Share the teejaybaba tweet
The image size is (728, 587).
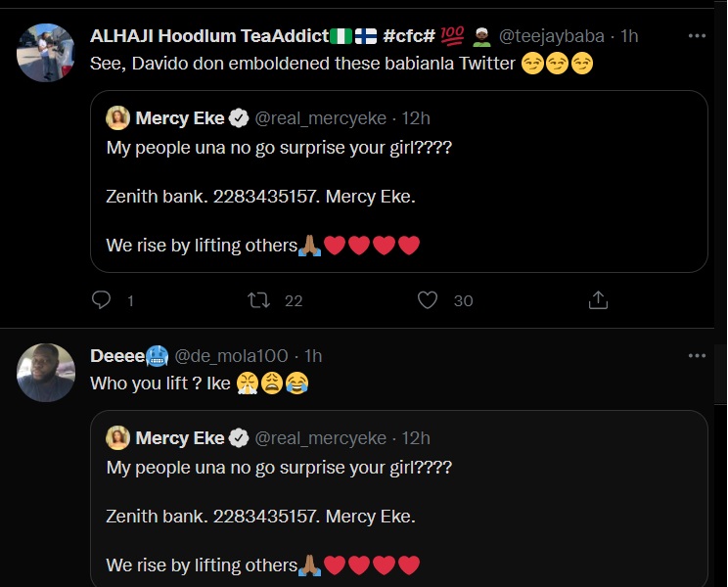598,300
